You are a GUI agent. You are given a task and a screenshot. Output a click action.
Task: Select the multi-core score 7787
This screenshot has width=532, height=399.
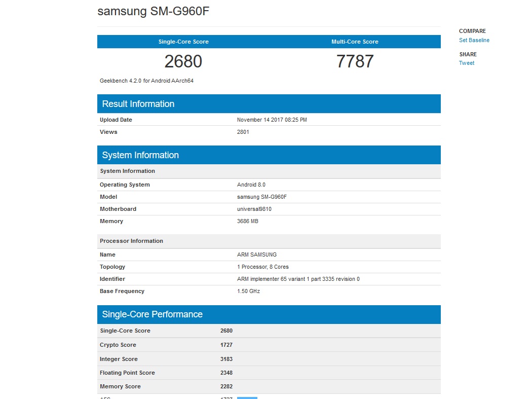tap(355, 61)
